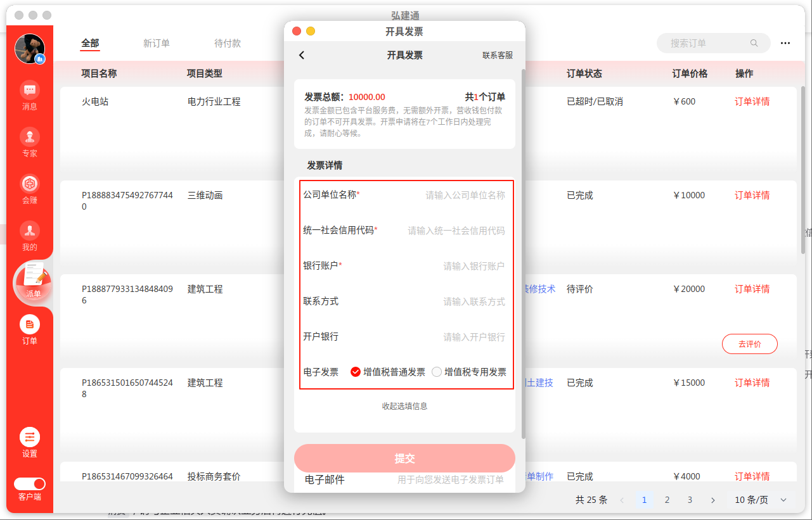Open the 我的 profile sidebar icon
Viewport: 812px width, 520px height.
click(x=30, y=231)
